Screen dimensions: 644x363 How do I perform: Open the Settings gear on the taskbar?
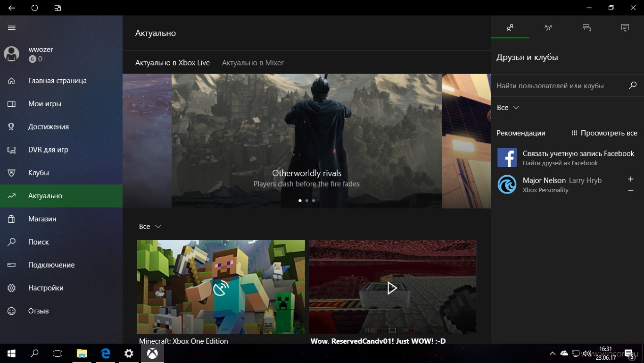129,354
